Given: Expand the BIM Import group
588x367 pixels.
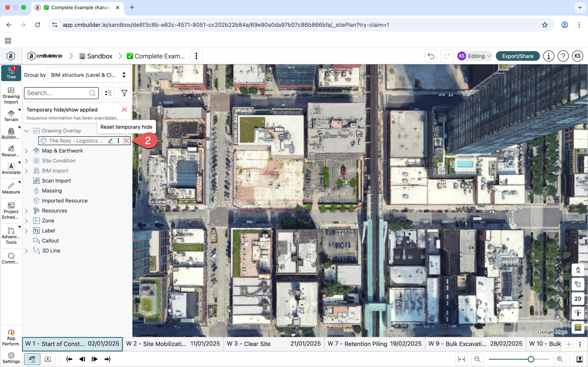Looking at the screenshot, I should coord(26,171).
